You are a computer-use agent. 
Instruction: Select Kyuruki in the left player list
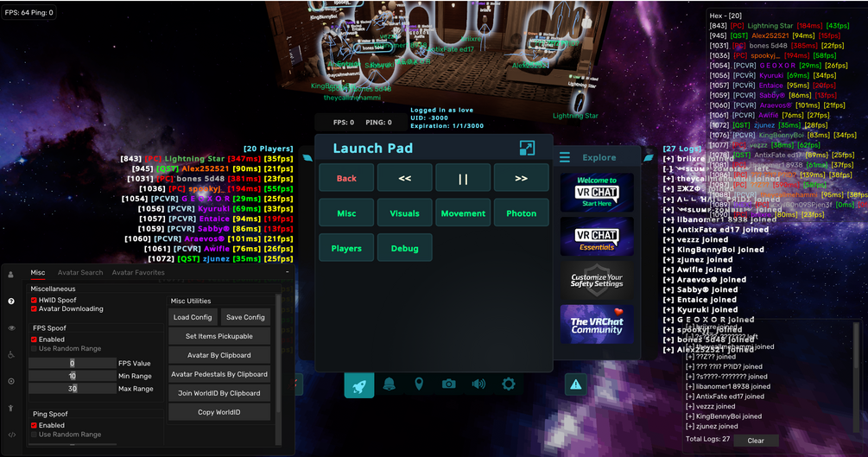pos(213,209)
